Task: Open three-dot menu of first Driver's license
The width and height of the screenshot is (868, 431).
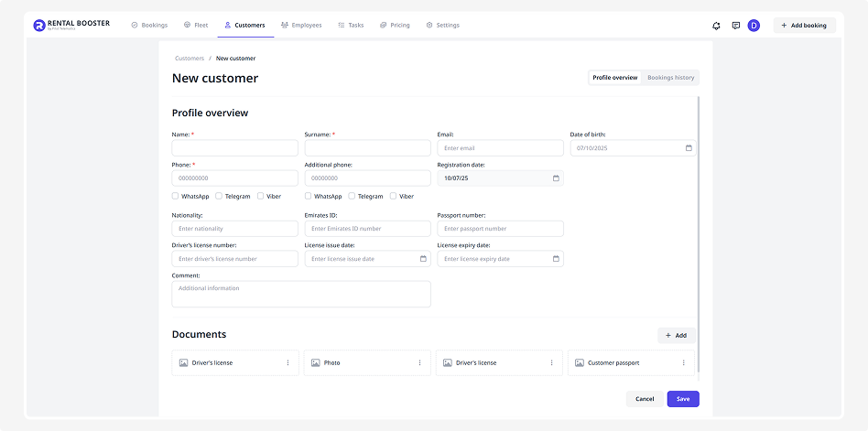Action: pos(288,363)
